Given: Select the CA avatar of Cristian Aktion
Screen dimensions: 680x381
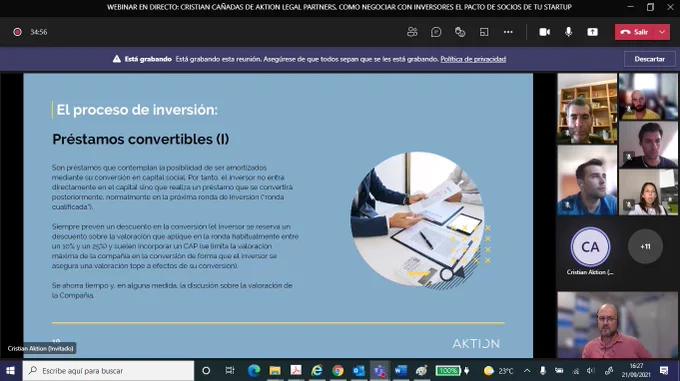Looking at the screenshot, I should pos(590,247).
